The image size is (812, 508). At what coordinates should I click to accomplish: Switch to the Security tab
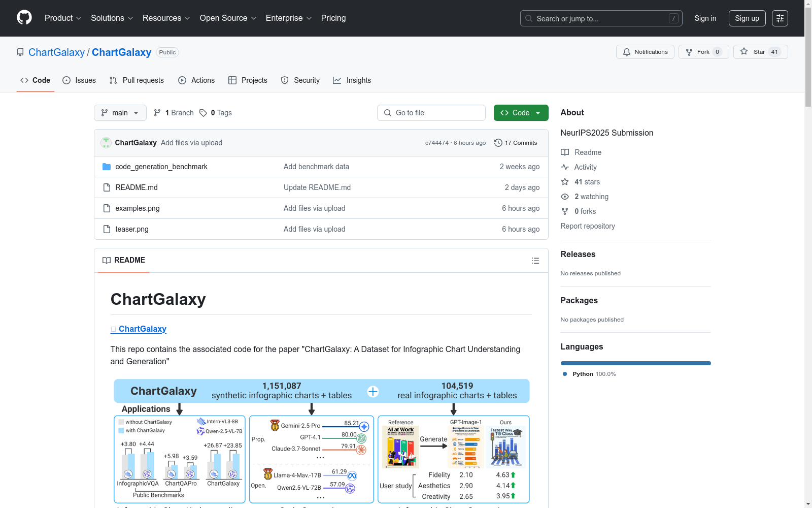coord(300,80)
